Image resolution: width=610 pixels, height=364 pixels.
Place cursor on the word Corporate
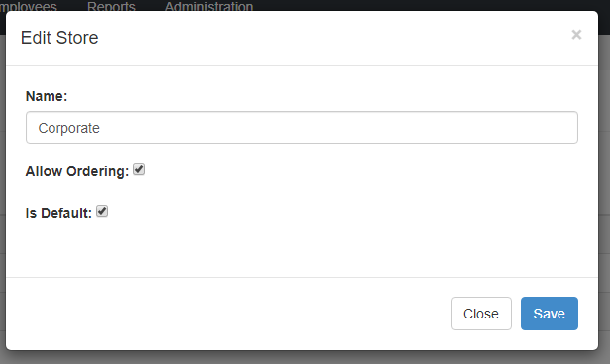click(x=69, y=128)
